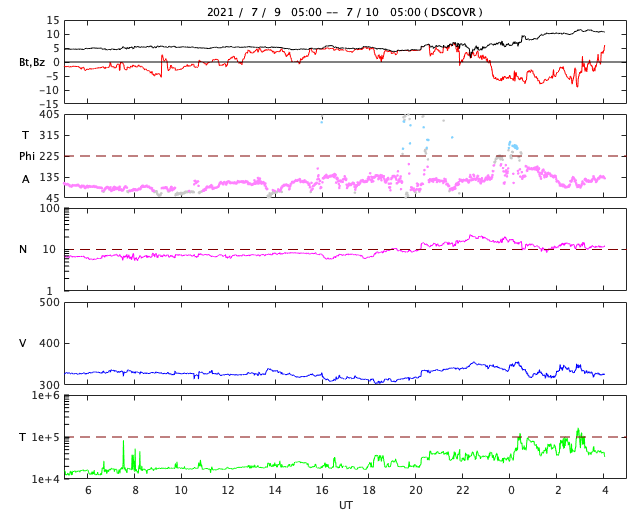Click the blue dots cluster near 0 UT
Viewport: 640px width, 512px height.
pos(513,146)
